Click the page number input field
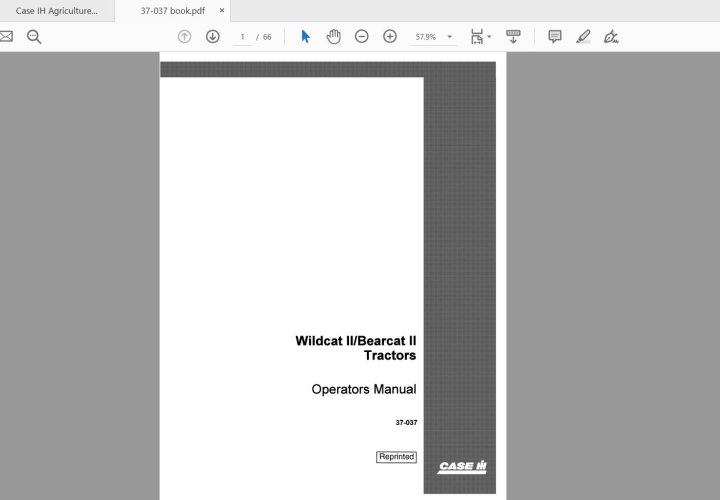 [242, 37]
